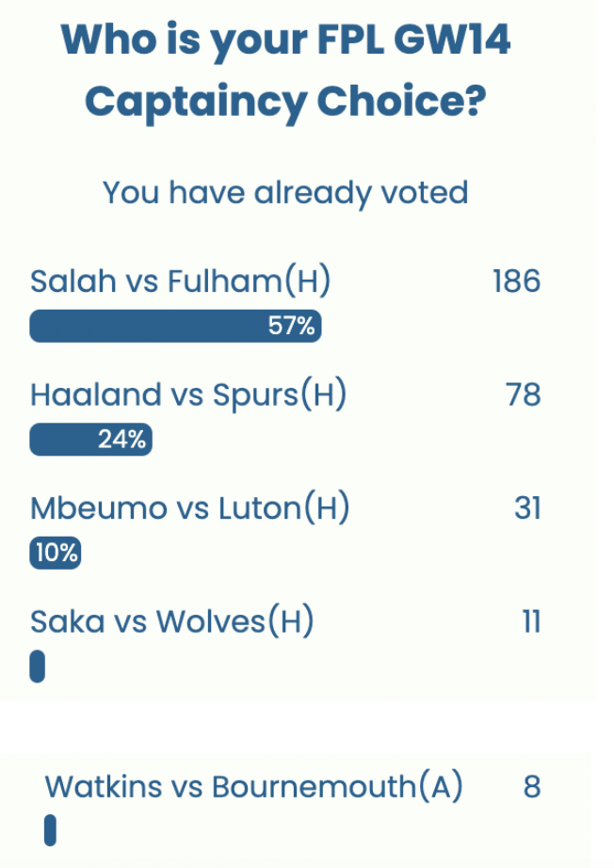Click the 24% progress bar for Haaland

89,438
